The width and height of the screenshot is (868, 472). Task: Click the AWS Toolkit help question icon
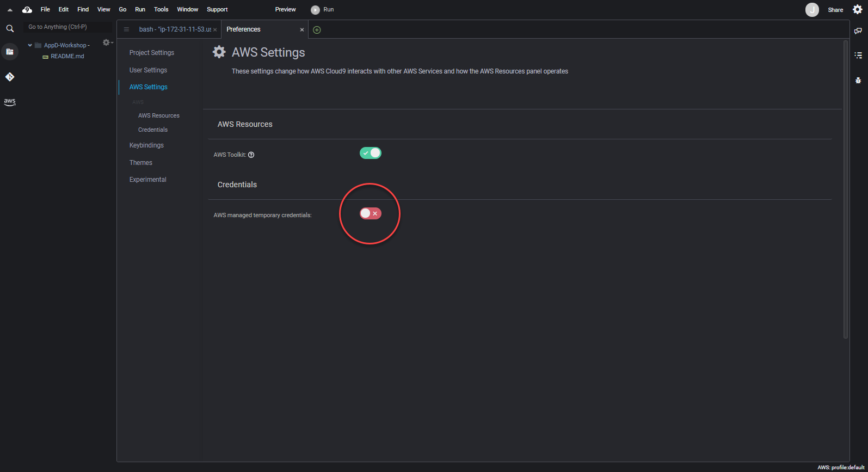click(251, 155)
